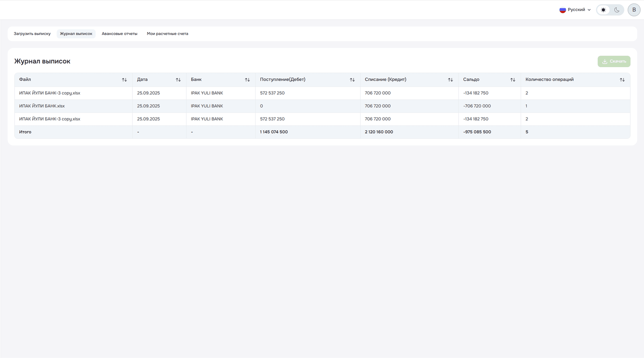Open Русский language dropdown
Screen dimensions: 644x358
[576, 10]
